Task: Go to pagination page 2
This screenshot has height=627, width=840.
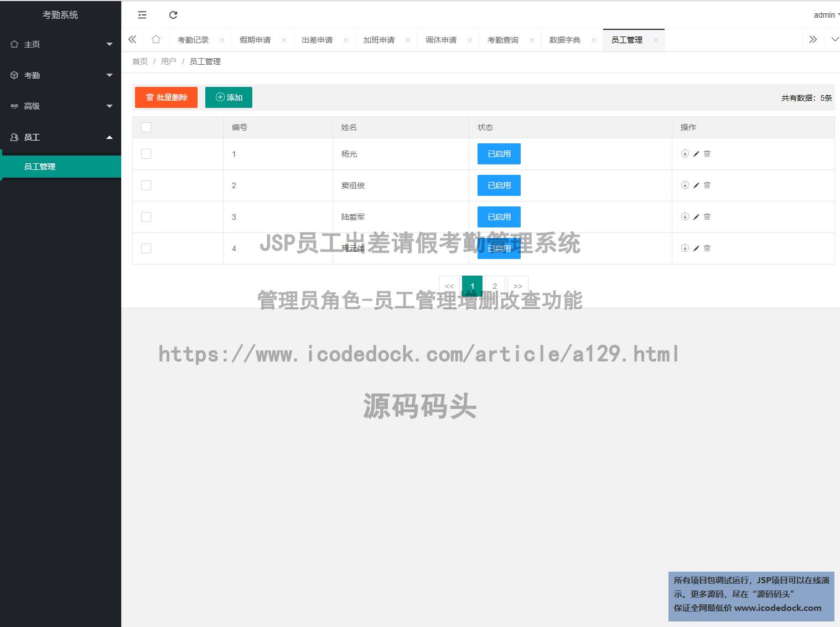Action: tap(495, 286)
